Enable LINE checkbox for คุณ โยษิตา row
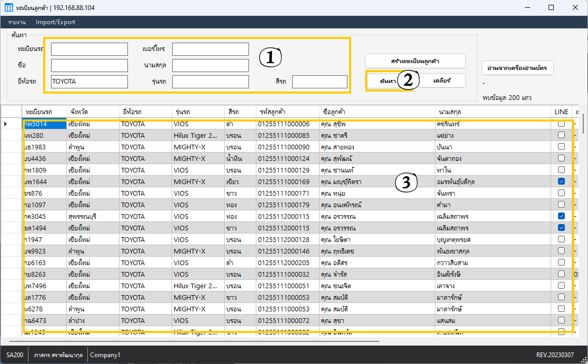This screenshot has width=588, height=364. pos(561,239)
